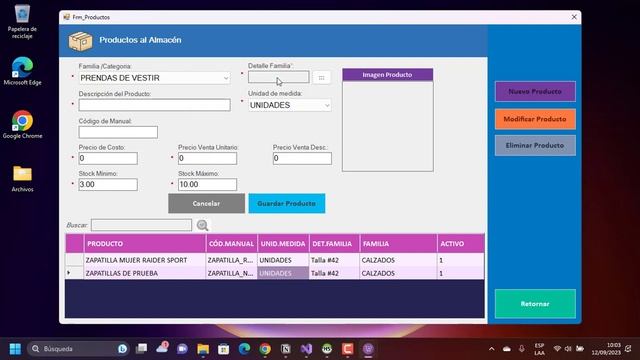Open Archivos desktop folder
The image size is (640, 360).
click(x=22, y=178)
